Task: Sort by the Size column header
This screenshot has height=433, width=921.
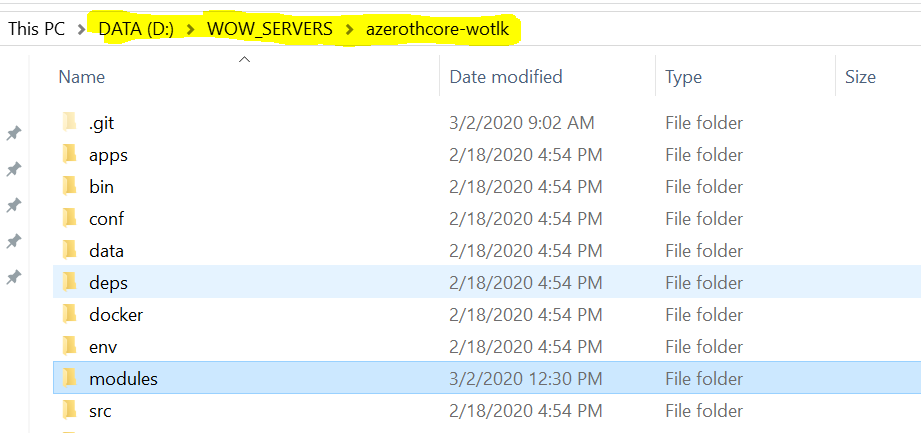Action: (x=860, y=77)
